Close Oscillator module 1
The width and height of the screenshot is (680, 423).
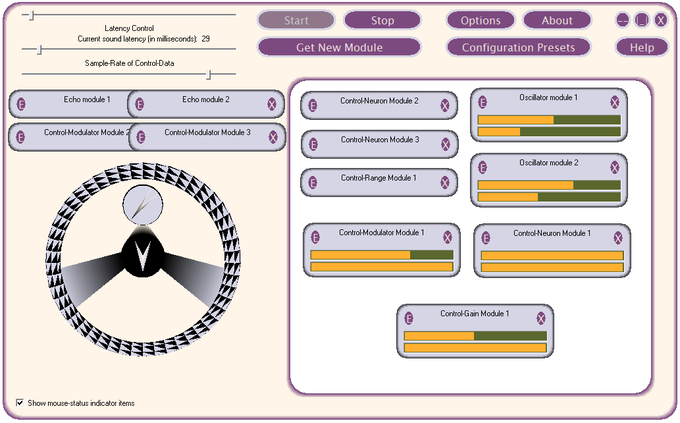615,102
